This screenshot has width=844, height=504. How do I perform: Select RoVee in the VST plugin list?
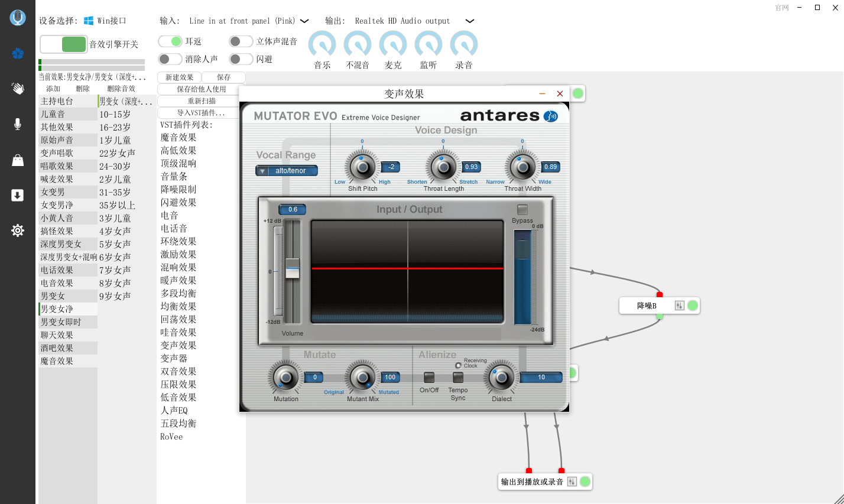click(x=171, y=437)
